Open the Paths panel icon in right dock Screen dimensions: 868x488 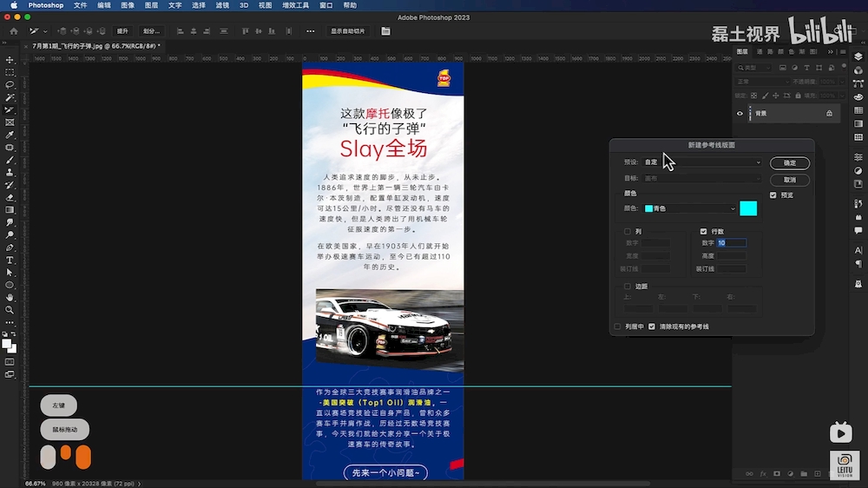(x=858, y=83)
